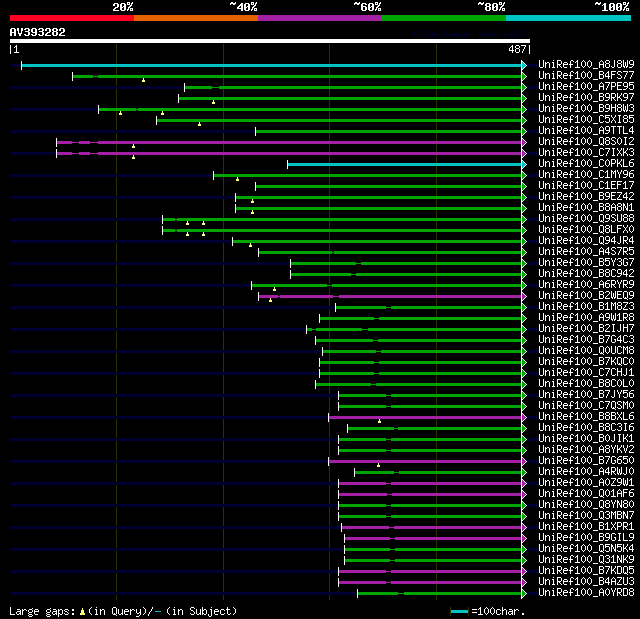Screen dimensions: 640x619
Task: Click the green arrowhead of the UniRef100_B4FS77 row
Action: click(x=524, y=76)
